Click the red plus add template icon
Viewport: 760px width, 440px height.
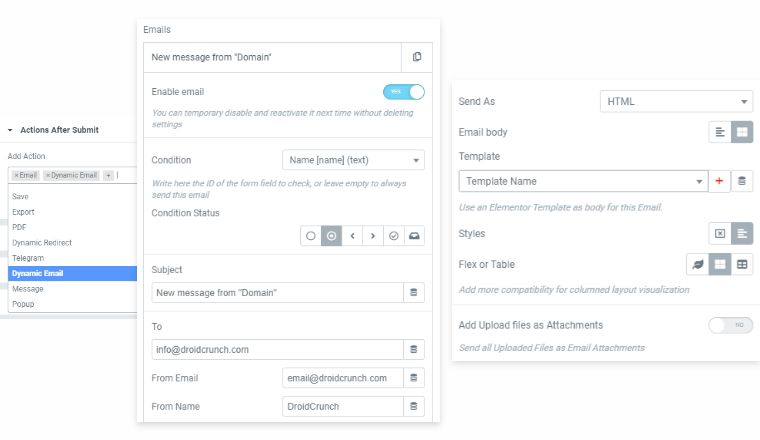click(x=719, y=181)
